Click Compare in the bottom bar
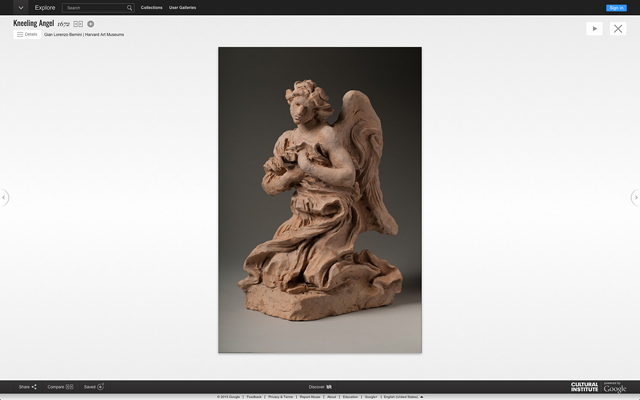This screenshot has width=640, height=400. coord(60,387)
